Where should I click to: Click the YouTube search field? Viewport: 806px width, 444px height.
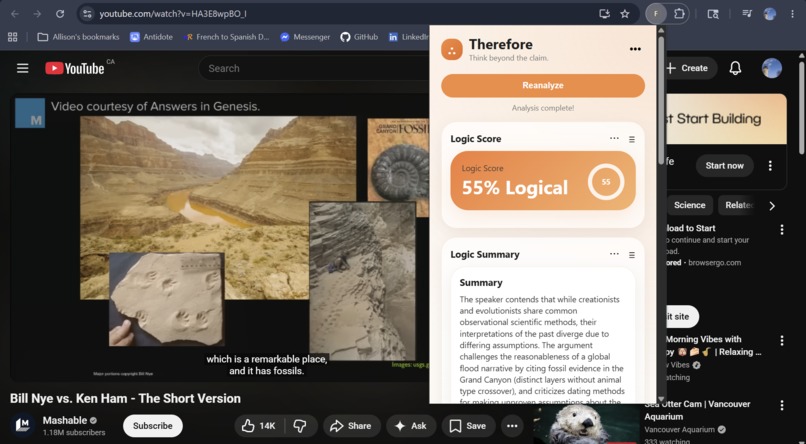pos(314,68)
